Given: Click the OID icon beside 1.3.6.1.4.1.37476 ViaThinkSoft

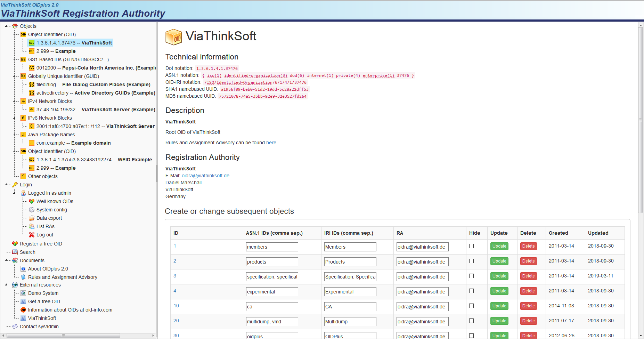Looking at the screenshot, I should 32,43.
